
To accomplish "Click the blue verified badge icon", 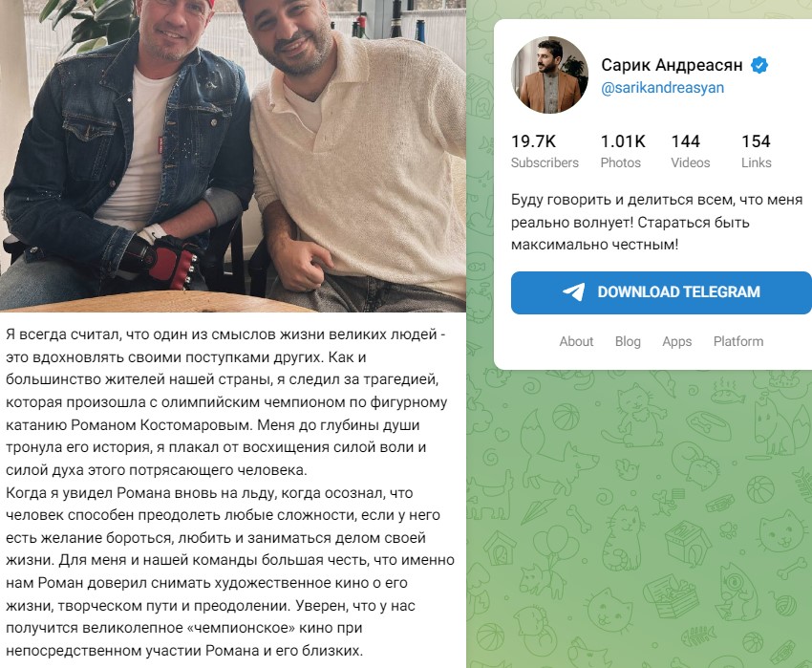I will point(759,65).
